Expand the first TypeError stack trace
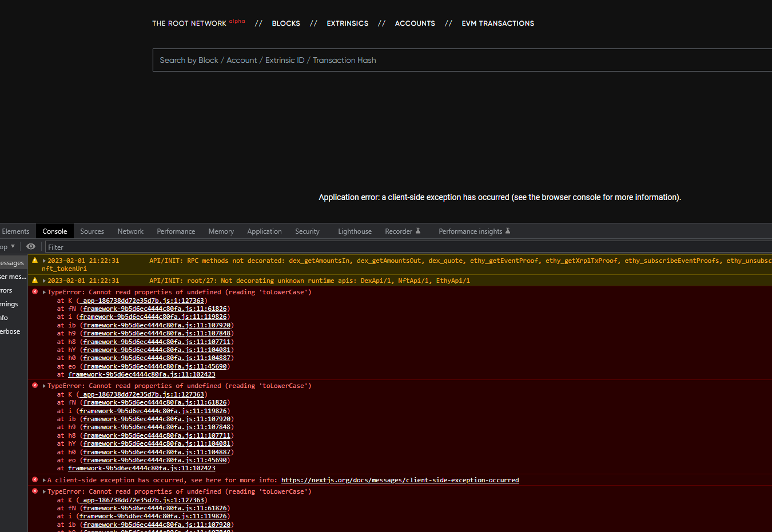The width and height of the screenshot is (772, 532). (x=43, y=291)
